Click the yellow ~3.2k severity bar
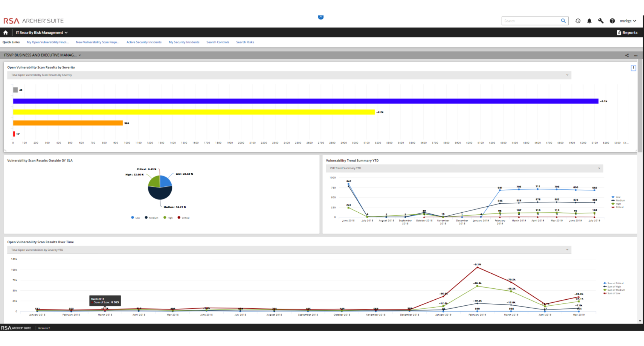This screenshot has width=644, height=346. pos(194,112)
